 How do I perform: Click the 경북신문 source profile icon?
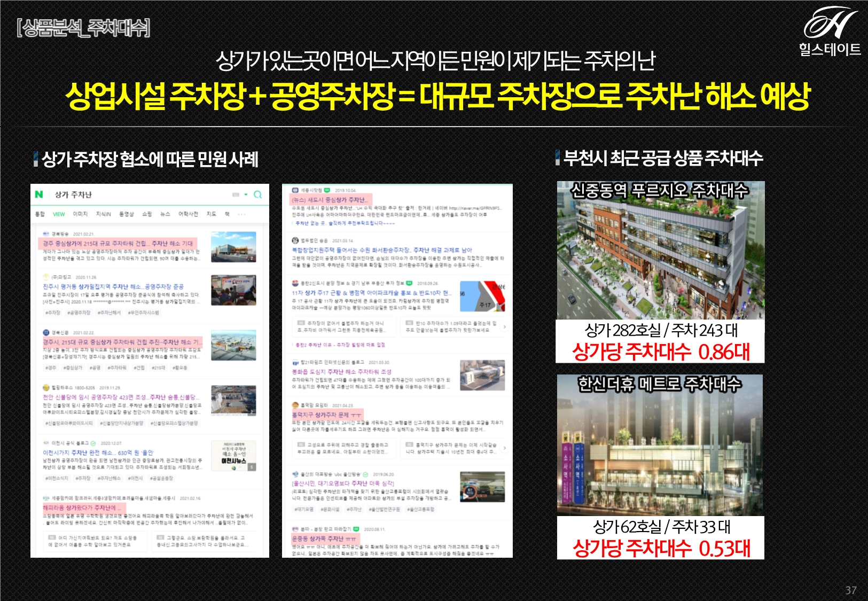[x=46, y=332]
